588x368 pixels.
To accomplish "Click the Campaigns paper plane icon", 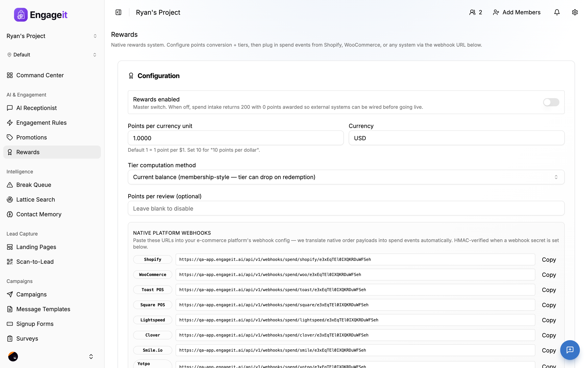I will click(x=10, y=294).
